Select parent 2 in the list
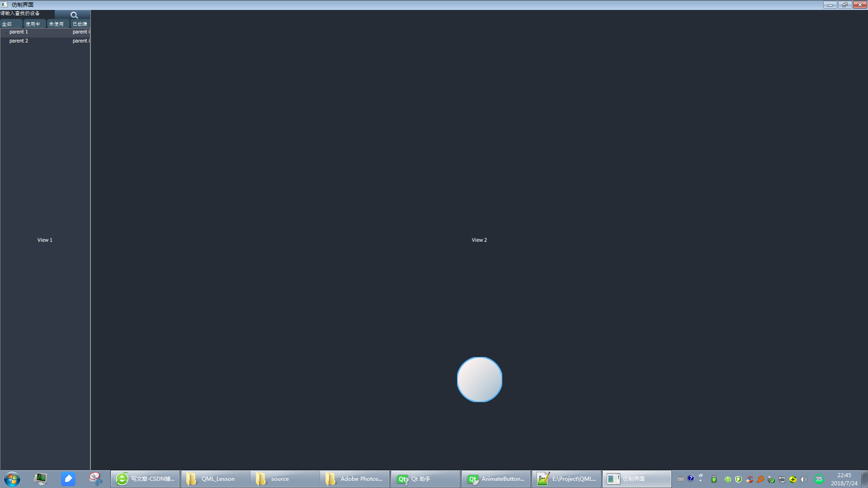This screenshot has width=868, height=488. [x=18, y=41]
